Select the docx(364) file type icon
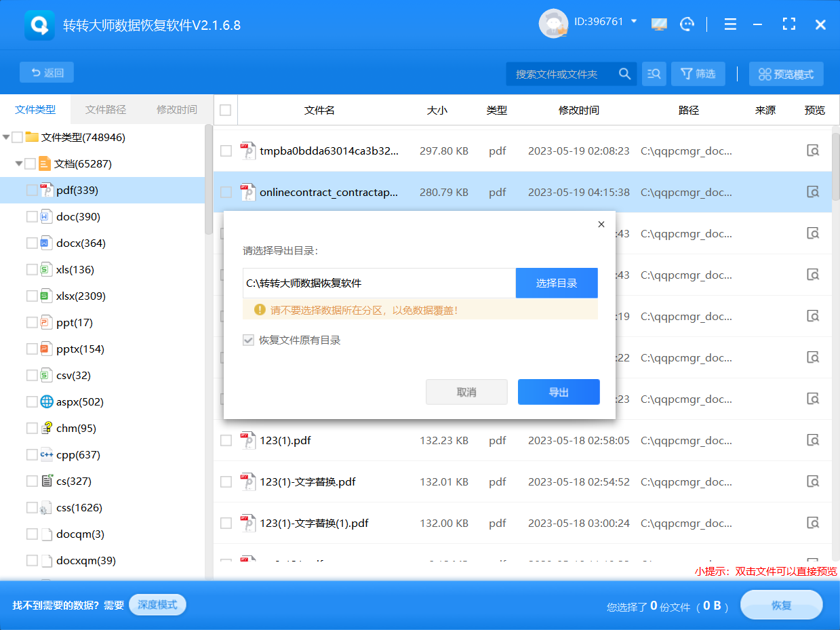The image size is (840, 630). pyautogui.click(x=46, y=243)
